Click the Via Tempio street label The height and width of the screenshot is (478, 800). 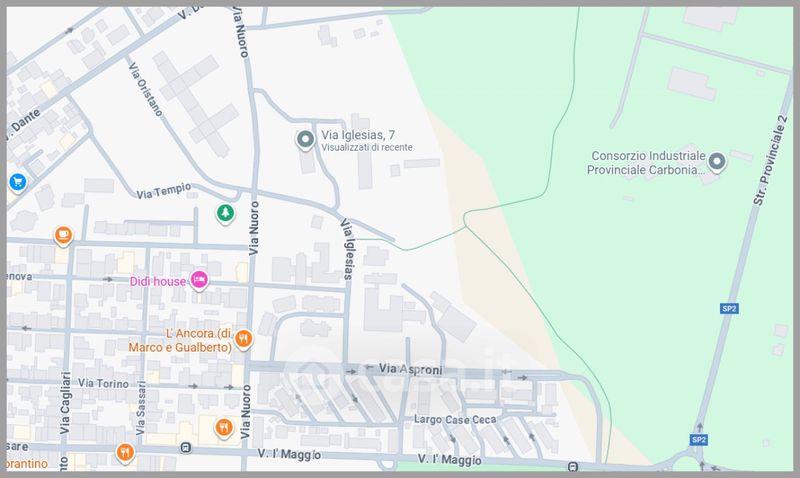point(161,192)
